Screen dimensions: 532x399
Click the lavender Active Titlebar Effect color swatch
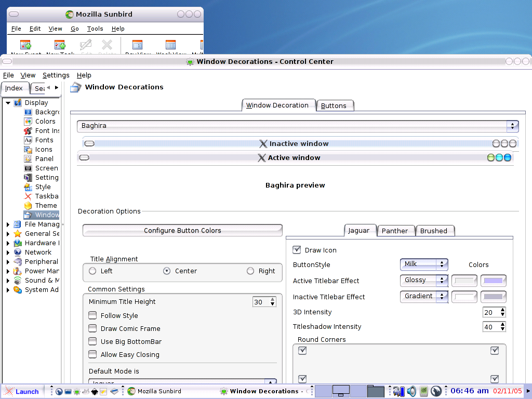[493, 281]
